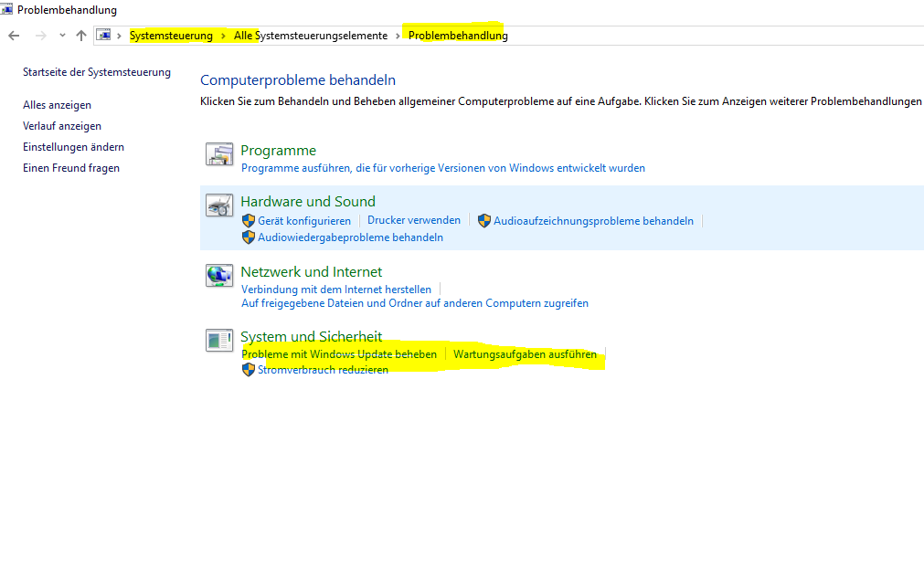The height and width of the screenshot is (569, 924).
Task: Click the control panel icon in the address bar
Action: point(103,36)
